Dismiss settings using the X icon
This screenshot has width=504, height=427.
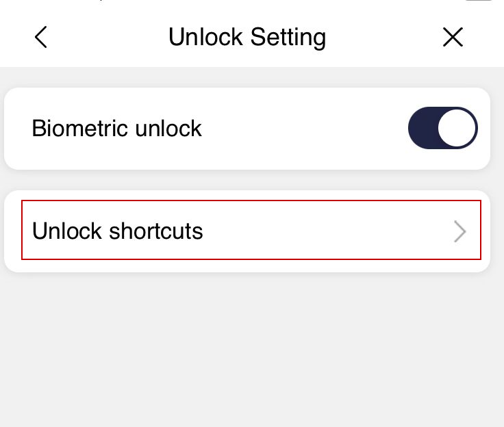click(x=453, y=37)
